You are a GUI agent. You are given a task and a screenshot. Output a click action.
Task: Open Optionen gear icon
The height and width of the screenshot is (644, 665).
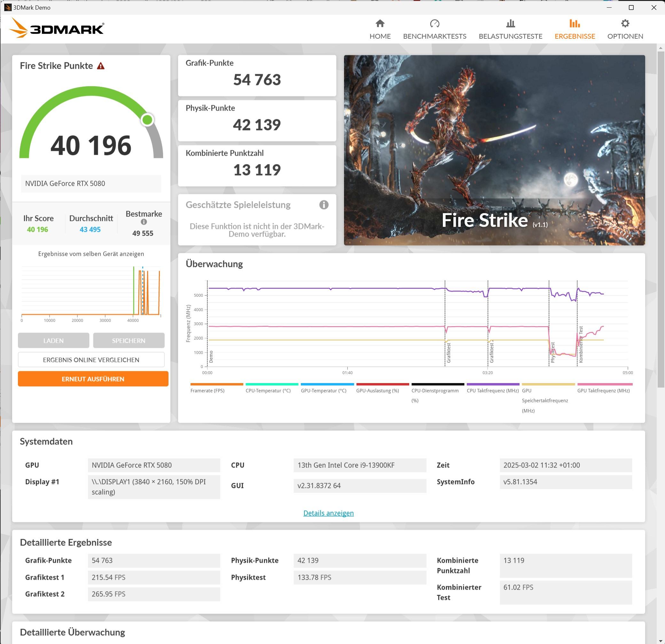pyautogui.click(x=625, y=24)
